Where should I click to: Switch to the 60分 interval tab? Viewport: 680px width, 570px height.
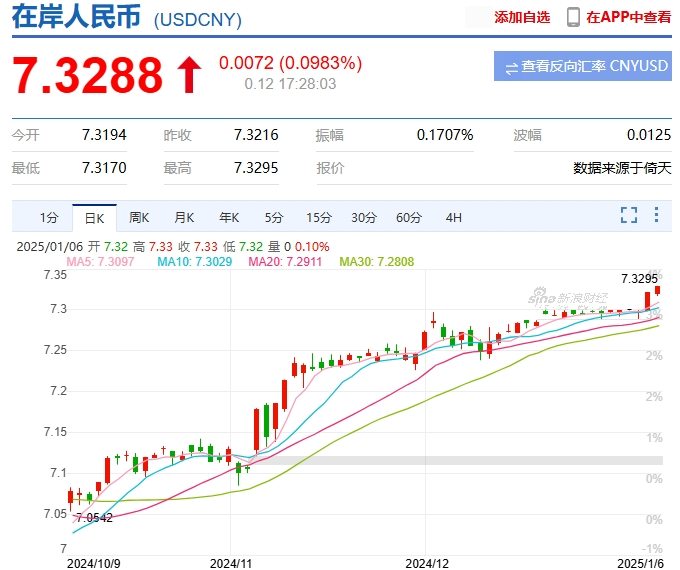pos(409,217)
